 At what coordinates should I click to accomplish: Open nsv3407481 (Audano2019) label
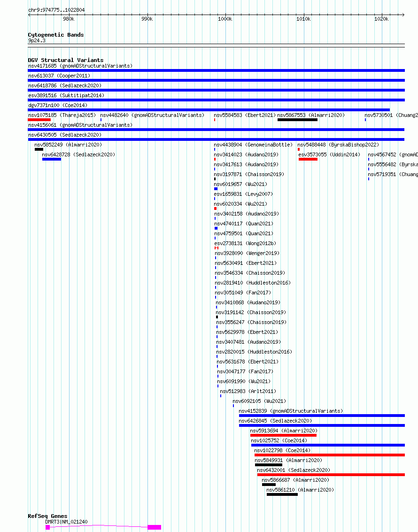tap(249, 341)
